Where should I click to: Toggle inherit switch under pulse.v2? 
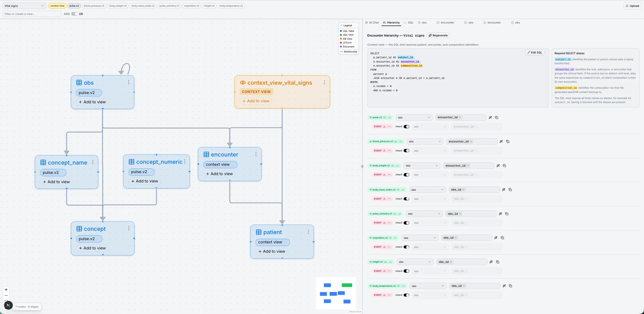(x=407, y=127)
